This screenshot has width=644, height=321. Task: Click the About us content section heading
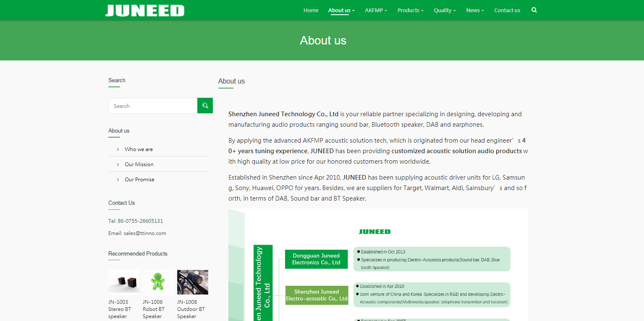pyautogui.click(x=231, y=81)
